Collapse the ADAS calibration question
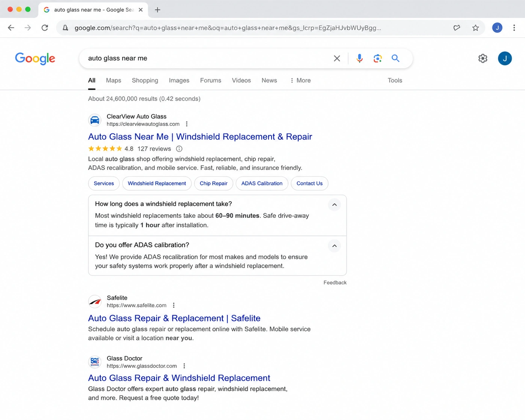525x420 pixels. tap(334, 246)
